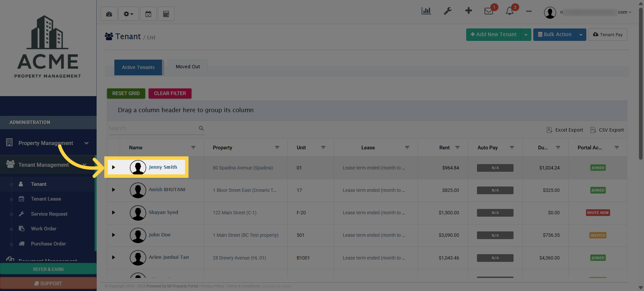This screenshot has height=291, width=644.
Task: Open the Unit column filter icon
Action: pyautogui.click(x=323, y=147)
